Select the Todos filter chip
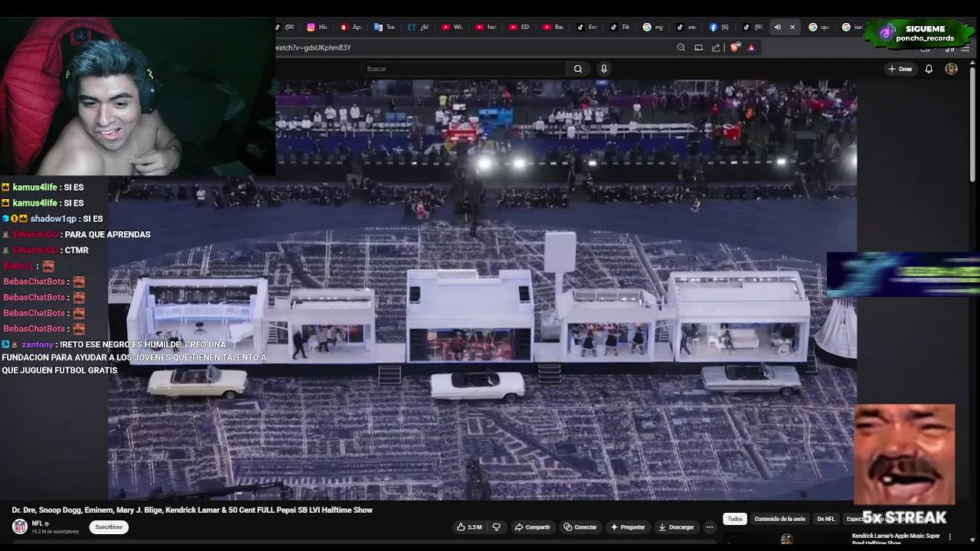 coord(735,519)
